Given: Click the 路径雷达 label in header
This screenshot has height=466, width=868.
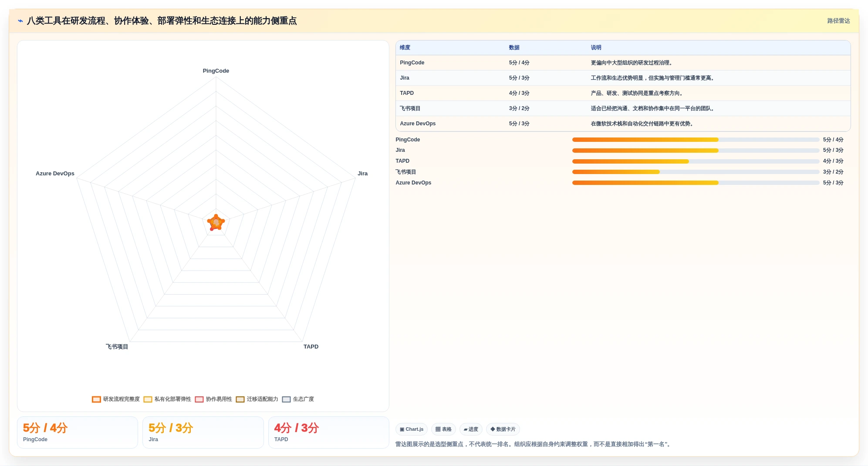Looking at the screenshot, I should (x=838, y=21).
